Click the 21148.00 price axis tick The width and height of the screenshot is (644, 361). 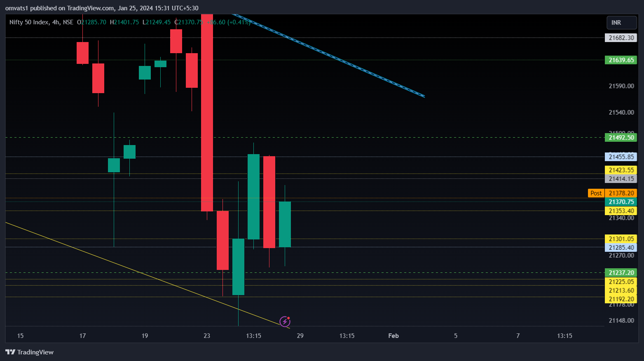click(x=621, y=321)
